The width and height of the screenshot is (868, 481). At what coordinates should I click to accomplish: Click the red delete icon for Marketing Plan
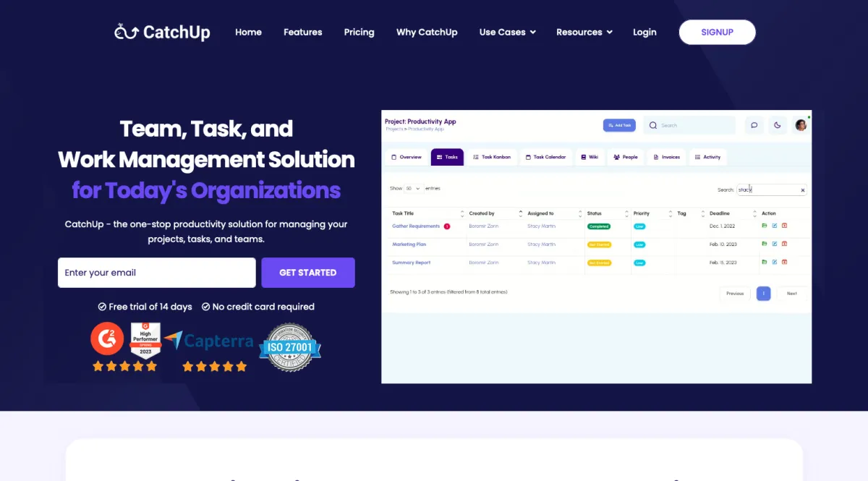tap(784, 244)
